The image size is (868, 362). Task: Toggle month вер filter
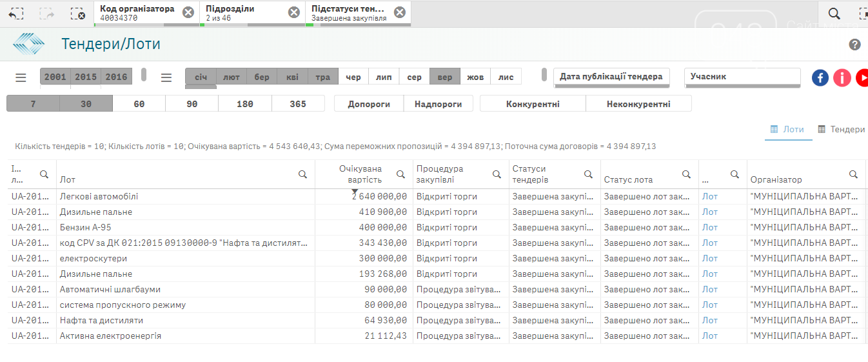pos(445,77)
